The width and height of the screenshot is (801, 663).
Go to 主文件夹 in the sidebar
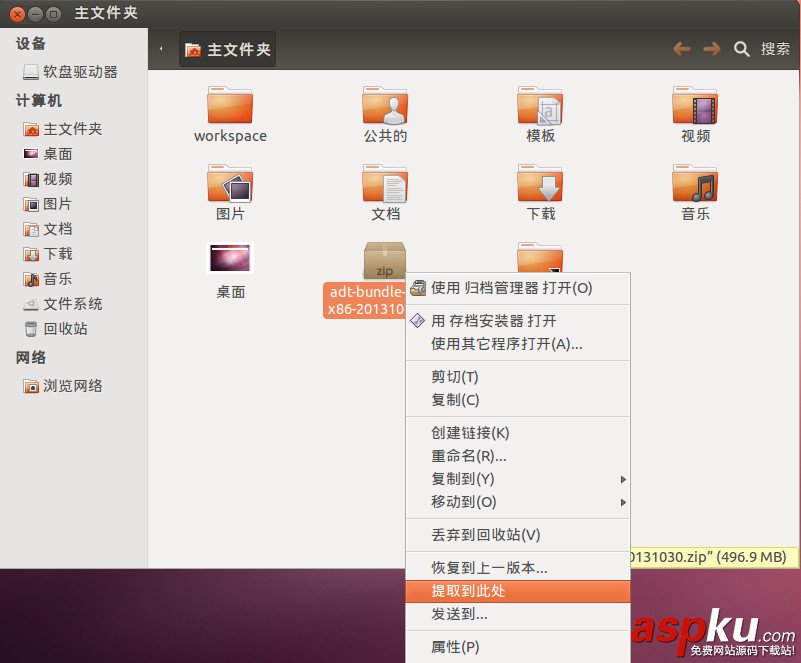tap(62, 129)
